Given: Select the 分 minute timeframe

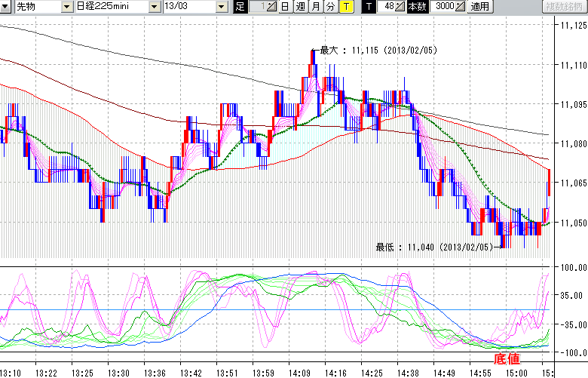Looking at the screenshot, I should point(330,7).
